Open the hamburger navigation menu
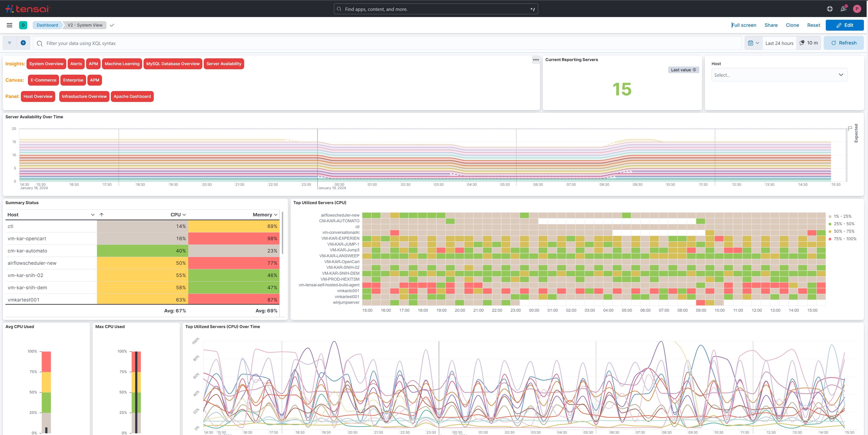 click(10, 25)
